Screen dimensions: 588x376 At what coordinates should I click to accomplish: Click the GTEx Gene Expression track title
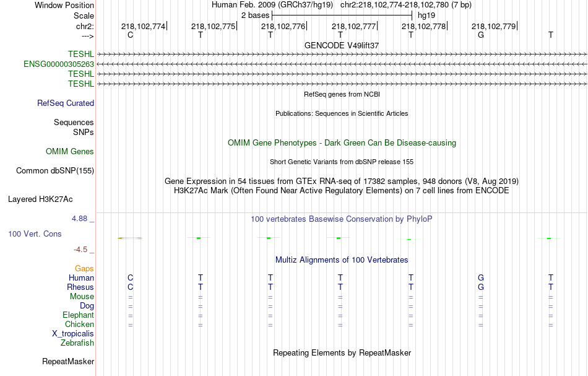point(342,181)
